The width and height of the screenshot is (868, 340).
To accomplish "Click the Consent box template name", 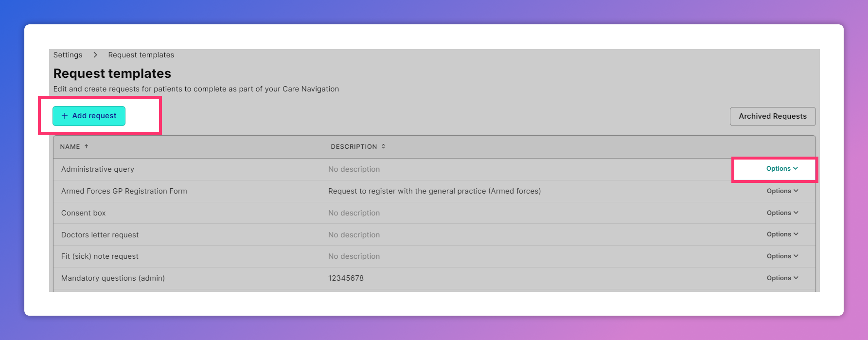I will click(x=84, y=213).
